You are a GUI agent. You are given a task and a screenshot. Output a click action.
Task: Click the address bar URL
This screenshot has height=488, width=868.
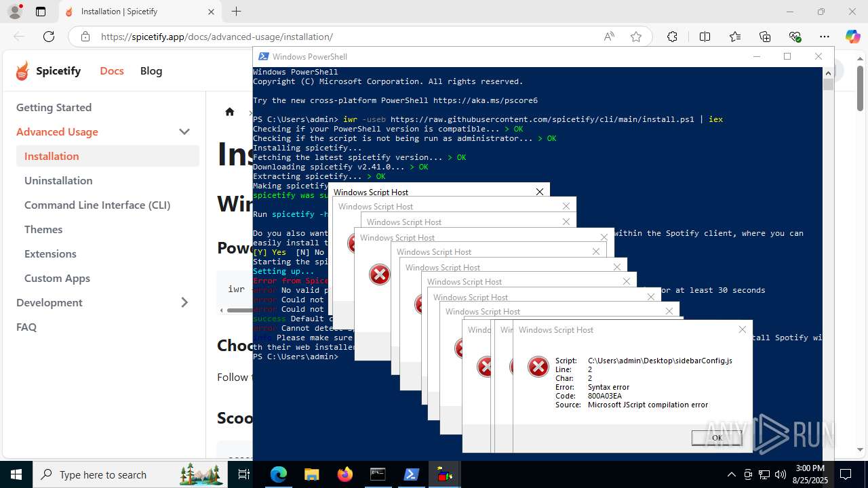217,37
